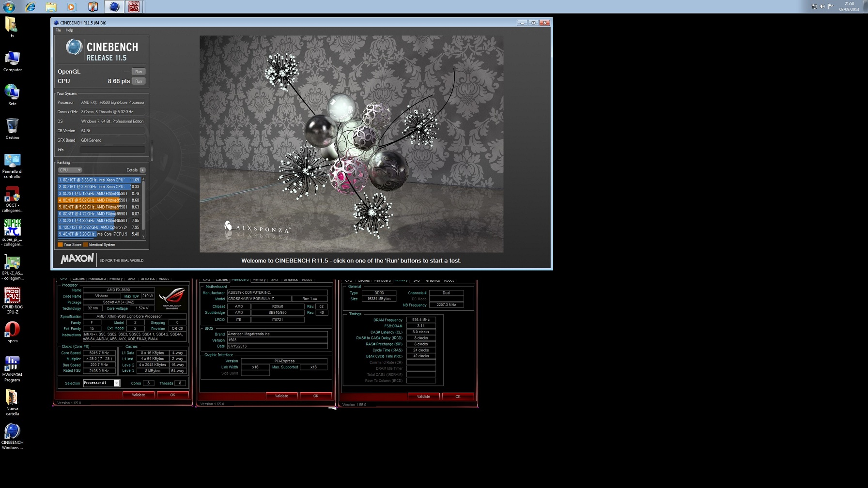Open About tab in right CPU-Z window
This screenshot has height=488, width=868.
449,280
